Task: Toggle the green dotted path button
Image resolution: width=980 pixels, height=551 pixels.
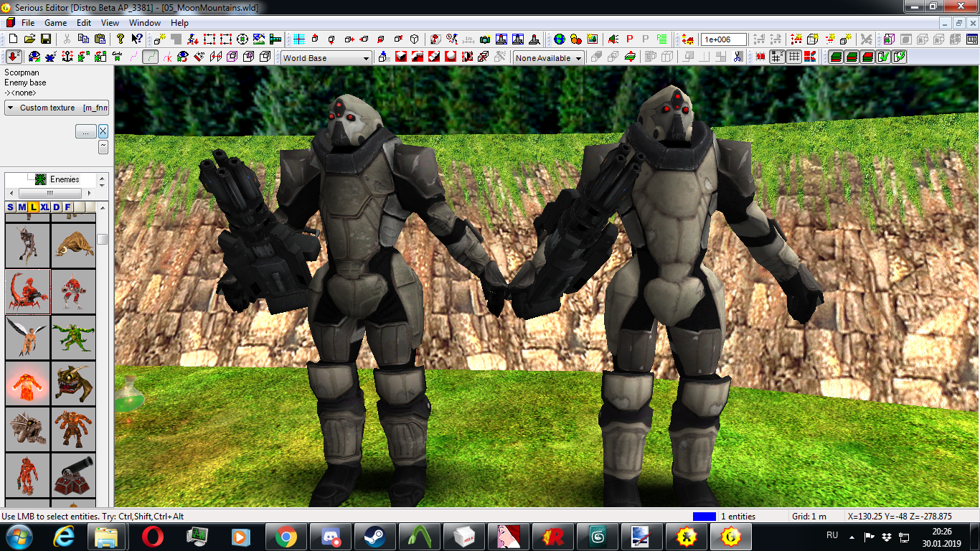Action: (150, 57)
